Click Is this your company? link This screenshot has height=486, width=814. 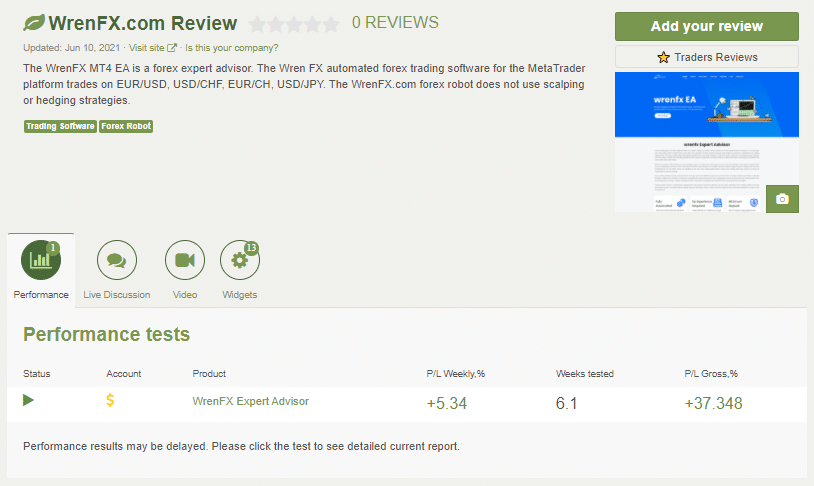point(232,48)
